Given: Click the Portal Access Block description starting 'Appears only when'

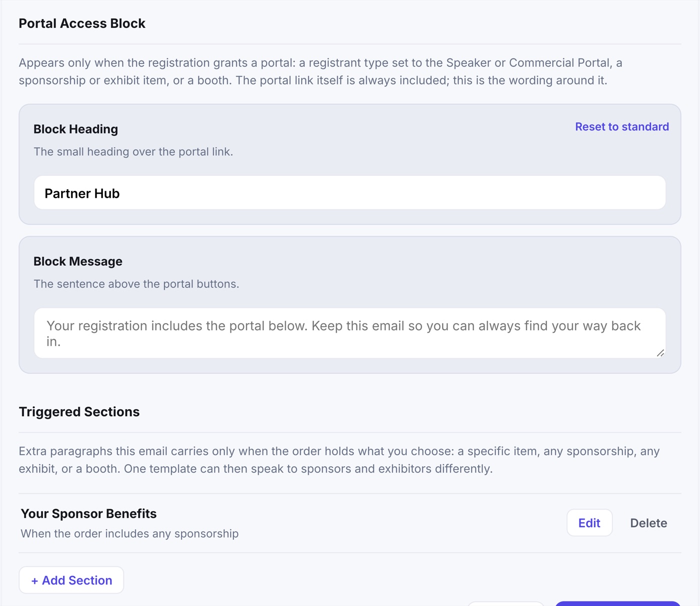Looking at the screenshot, I should 320,71.
